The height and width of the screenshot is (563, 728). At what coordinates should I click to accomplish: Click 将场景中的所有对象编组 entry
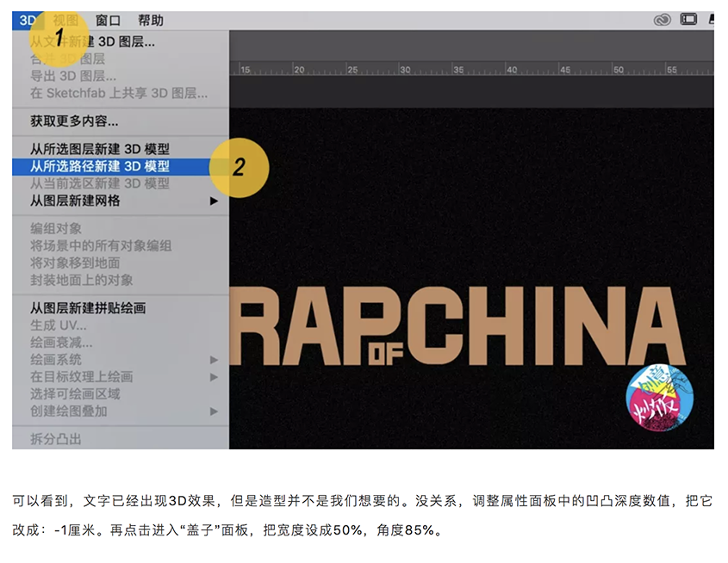tap(101, 246)
